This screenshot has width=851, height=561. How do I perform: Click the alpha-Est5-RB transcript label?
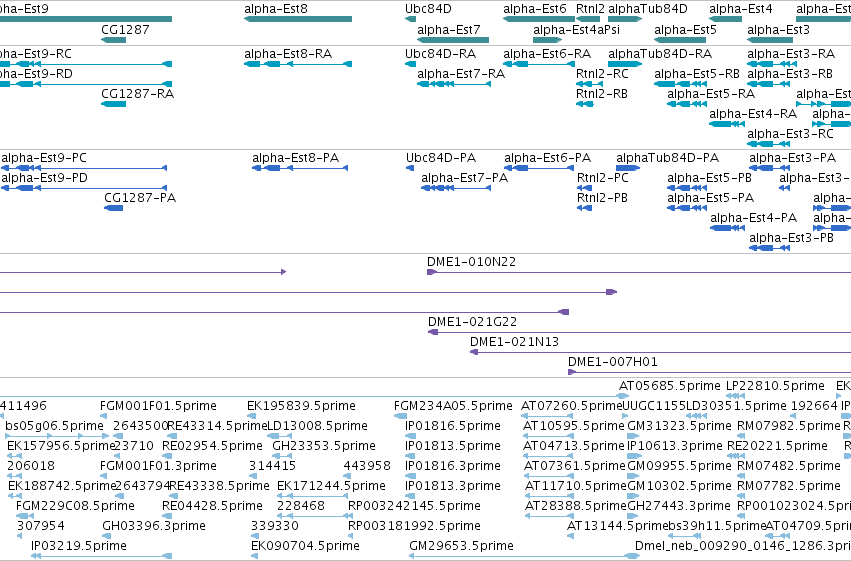[697, 73]
